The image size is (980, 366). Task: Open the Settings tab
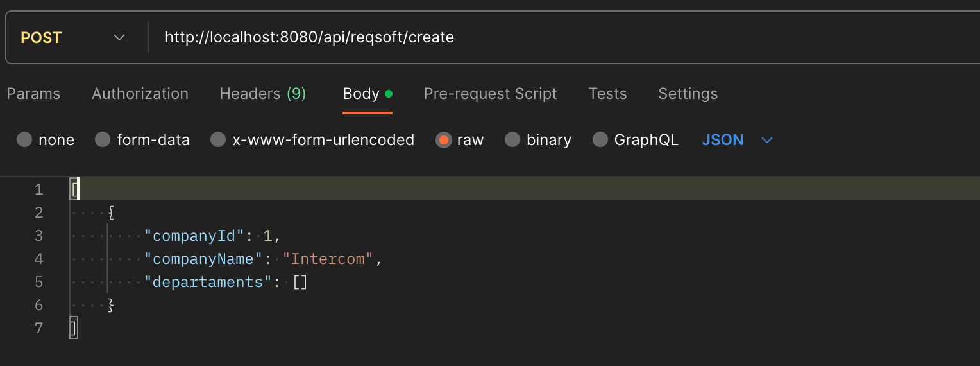coord(688,94)
